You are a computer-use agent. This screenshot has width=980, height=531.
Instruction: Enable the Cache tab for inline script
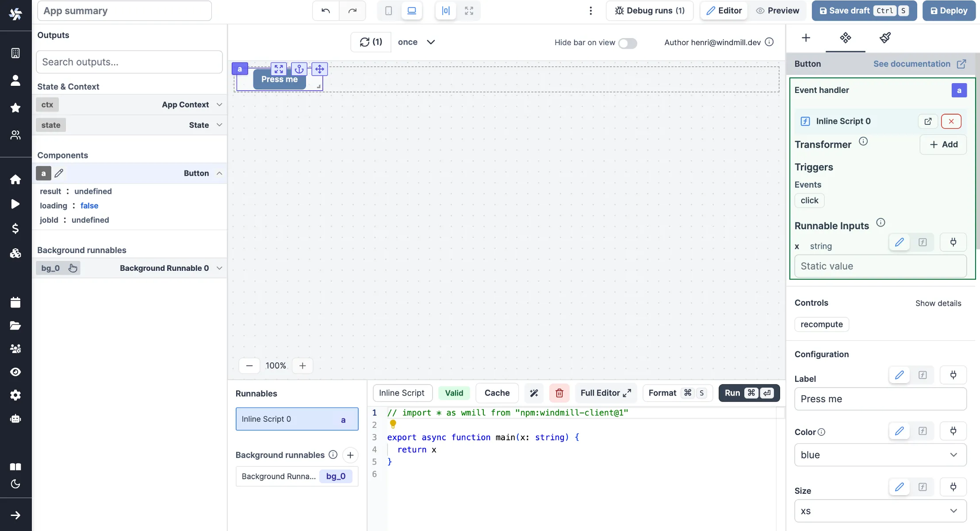(x=497, y=392)
